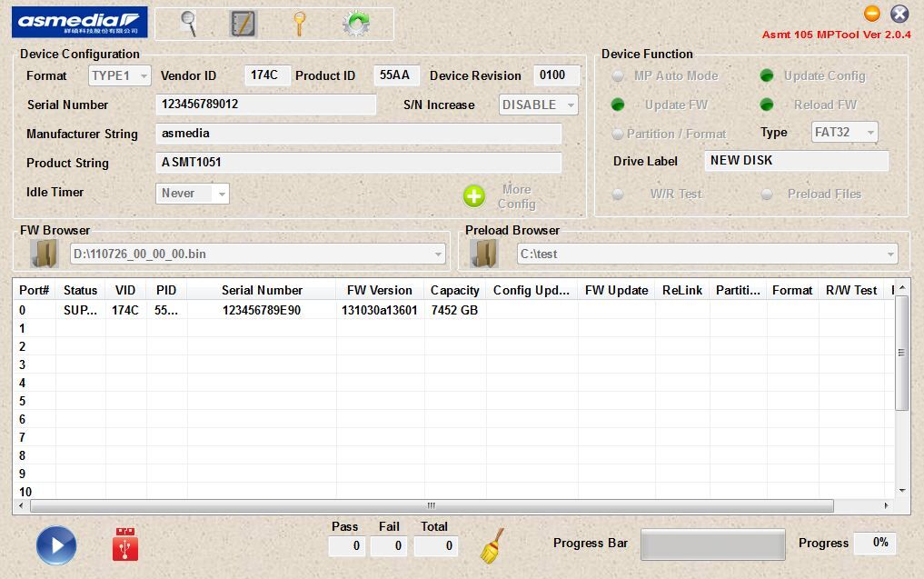
Task: Click the FW Update column header
Action: point(616,290)
